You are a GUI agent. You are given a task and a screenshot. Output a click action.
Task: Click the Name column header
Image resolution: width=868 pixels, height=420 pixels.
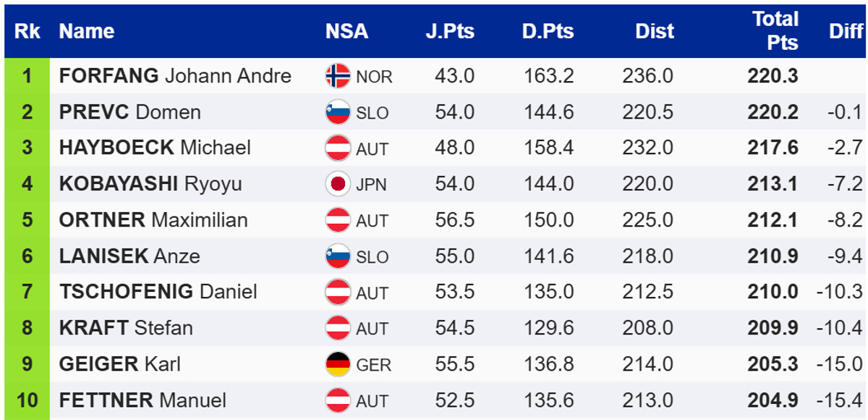point(87,31)
